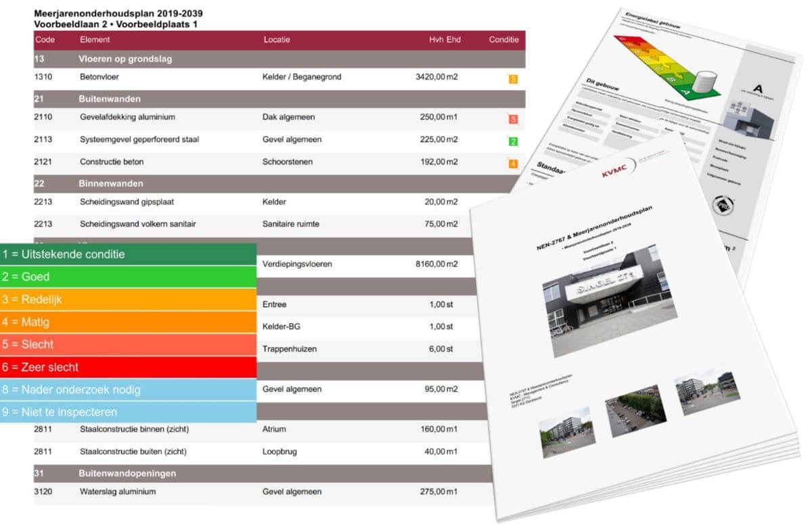Viewport: 812px width, 525px height.
Task: Click the 'Verdiepingsvloeren' location cell
Action: coord(297,264)
